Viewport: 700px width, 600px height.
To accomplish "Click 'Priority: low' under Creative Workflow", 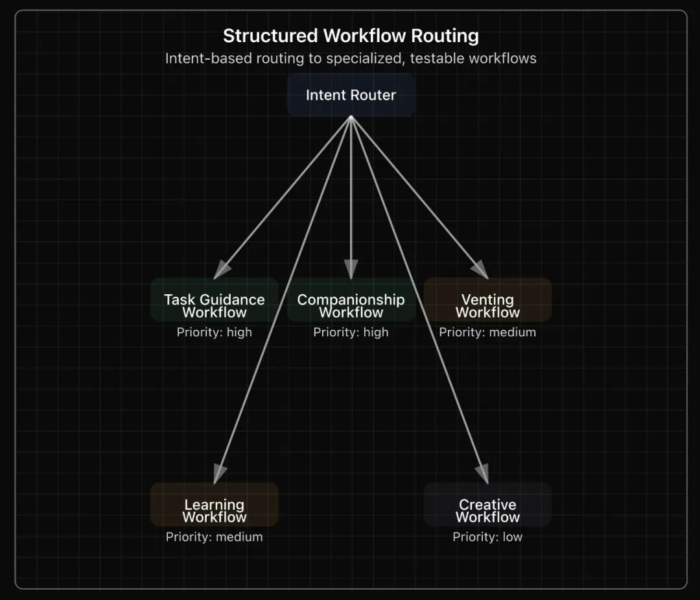I will [x=487, y=537].
